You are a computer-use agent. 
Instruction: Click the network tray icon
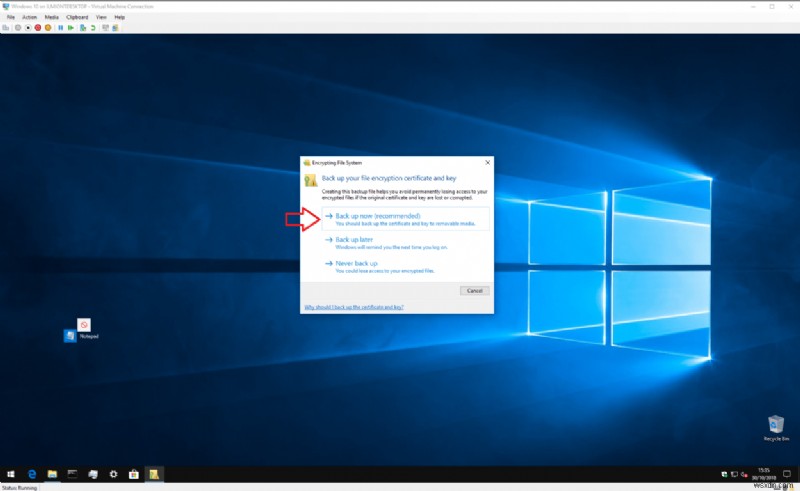tap(734, 474)
